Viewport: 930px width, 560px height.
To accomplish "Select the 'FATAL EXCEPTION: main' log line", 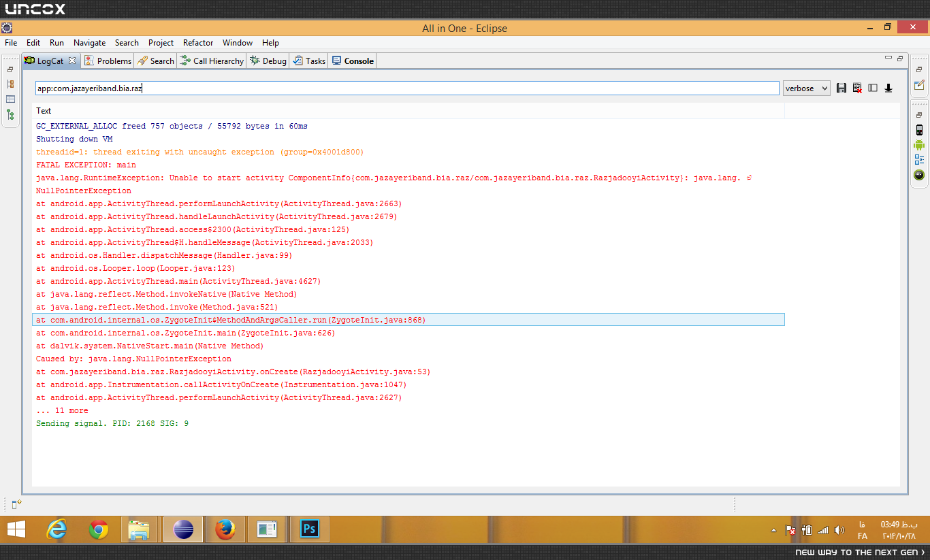I will click(x=408, y=165).
